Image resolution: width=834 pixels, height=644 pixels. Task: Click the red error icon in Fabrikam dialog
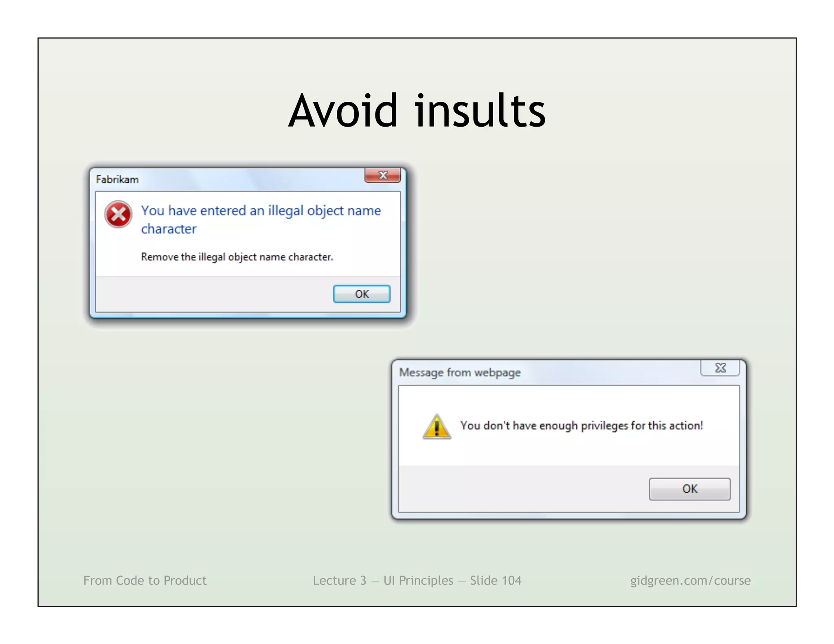tap(119, 214)
